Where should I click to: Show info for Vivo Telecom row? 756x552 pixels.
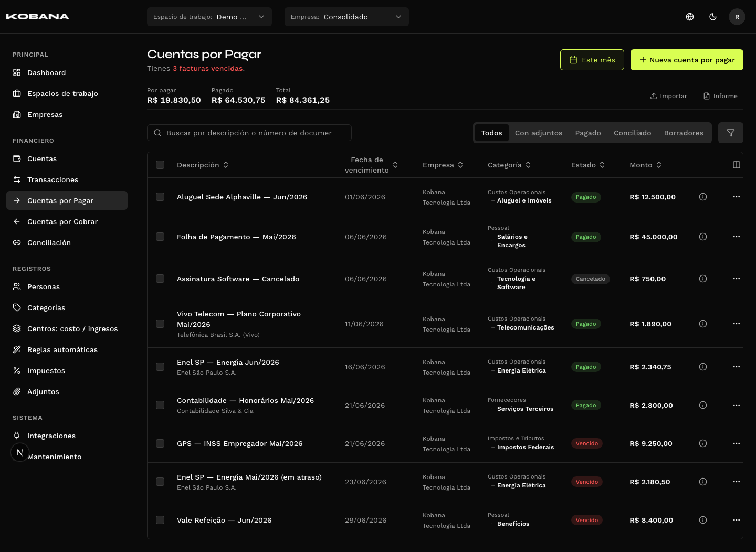click(x=703, y=324)
